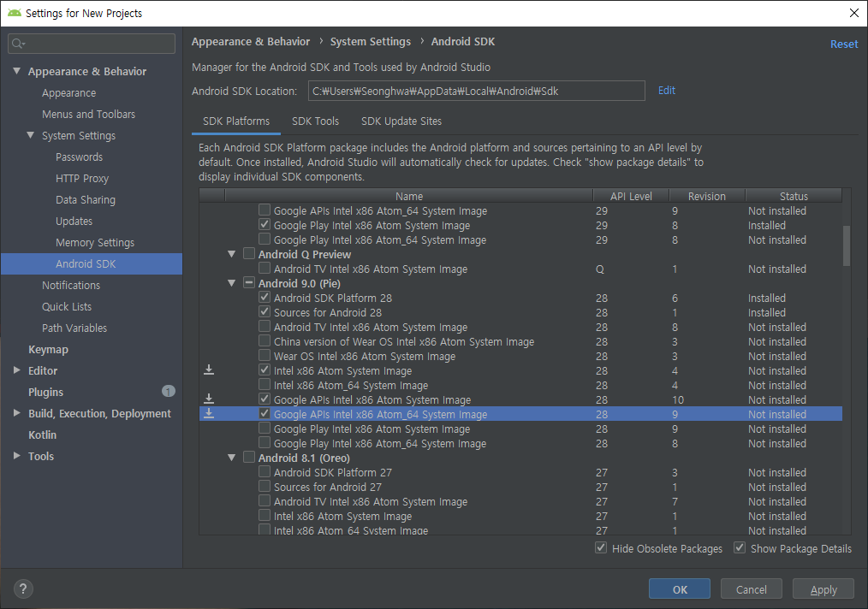The height and width of the screenshot is (609, 868).
Task: Expand the Tools section
Action: [x=16, y=456]
